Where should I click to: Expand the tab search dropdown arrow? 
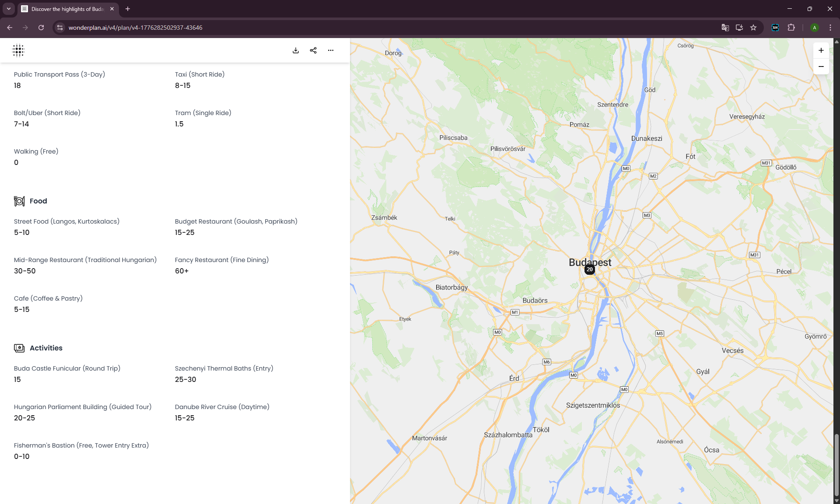(8, 9)
